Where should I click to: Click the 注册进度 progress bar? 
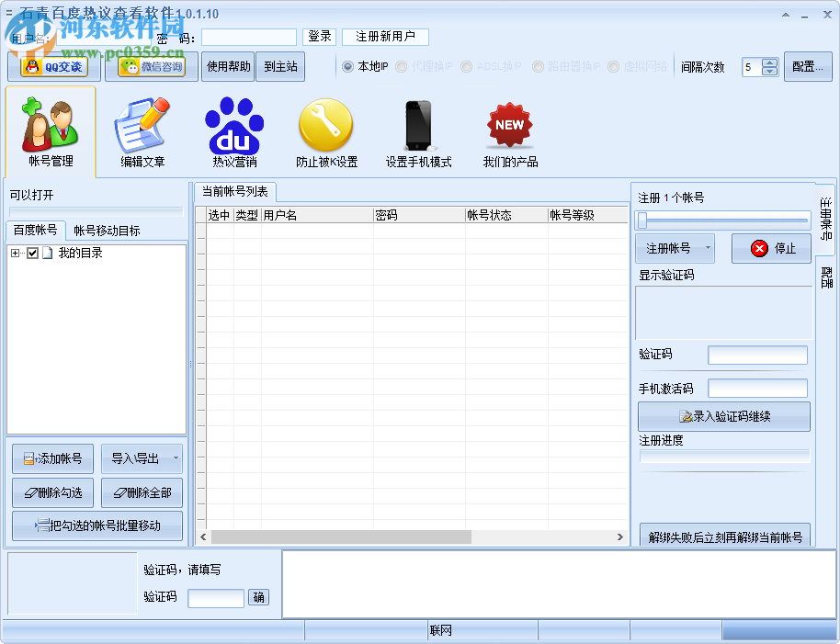click(723, 457)
